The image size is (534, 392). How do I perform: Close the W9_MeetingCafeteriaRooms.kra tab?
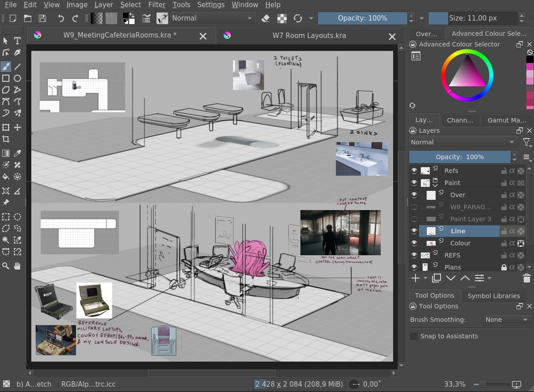pos(203,36)
